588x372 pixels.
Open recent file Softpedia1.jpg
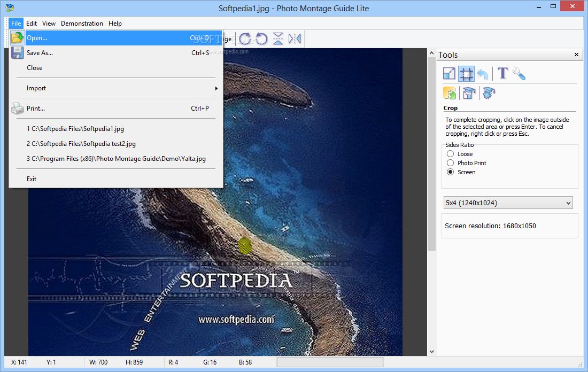(116, 129)
